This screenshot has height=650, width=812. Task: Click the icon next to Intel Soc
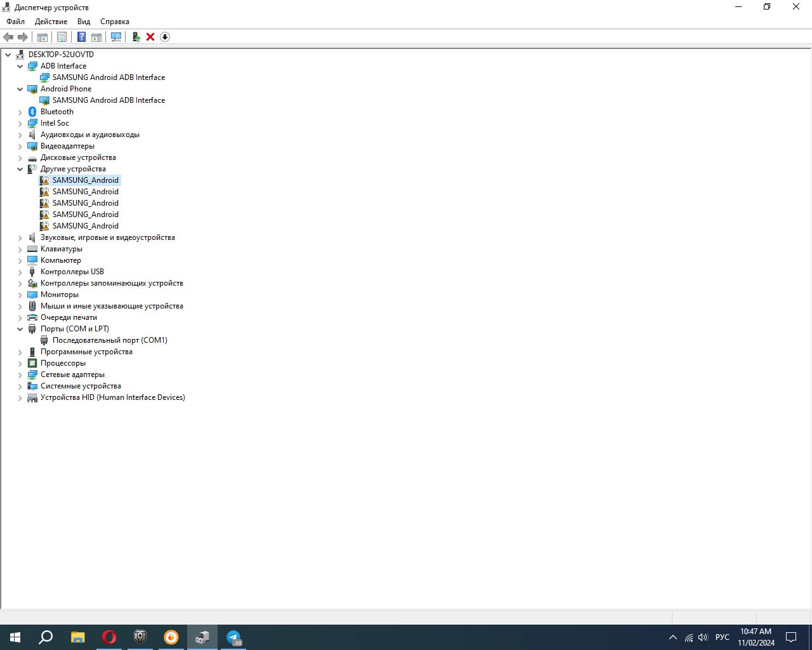tap(32, 123)
